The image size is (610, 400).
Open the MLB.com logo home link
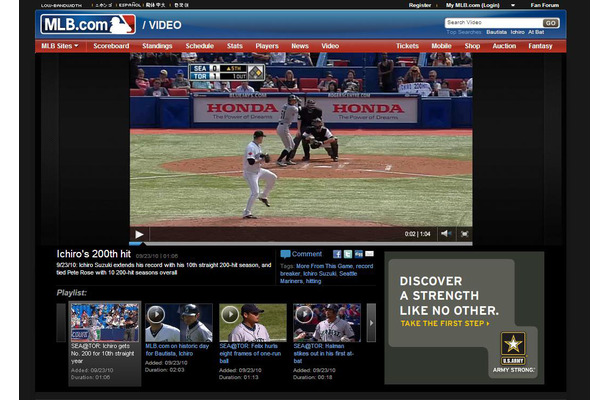click(x=88, y=25)
